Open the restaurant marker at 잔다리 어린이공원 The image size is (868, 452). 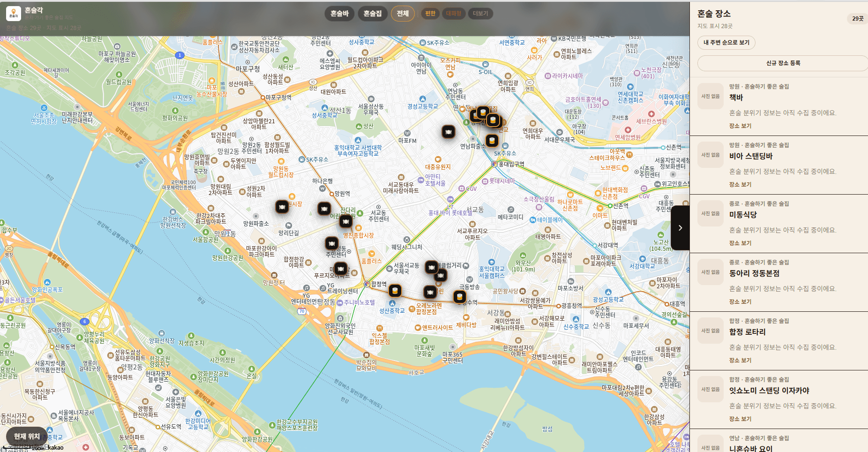346,221
